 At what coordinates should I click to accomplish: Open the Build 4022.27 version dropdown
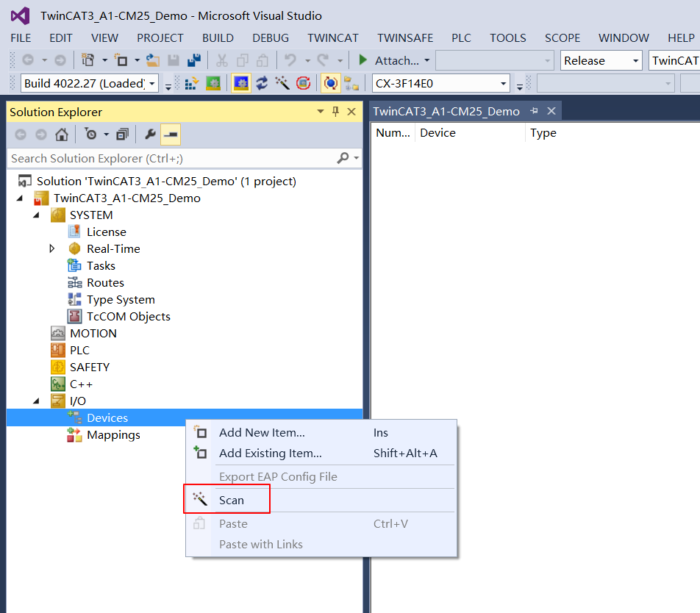tap(152, 84)
